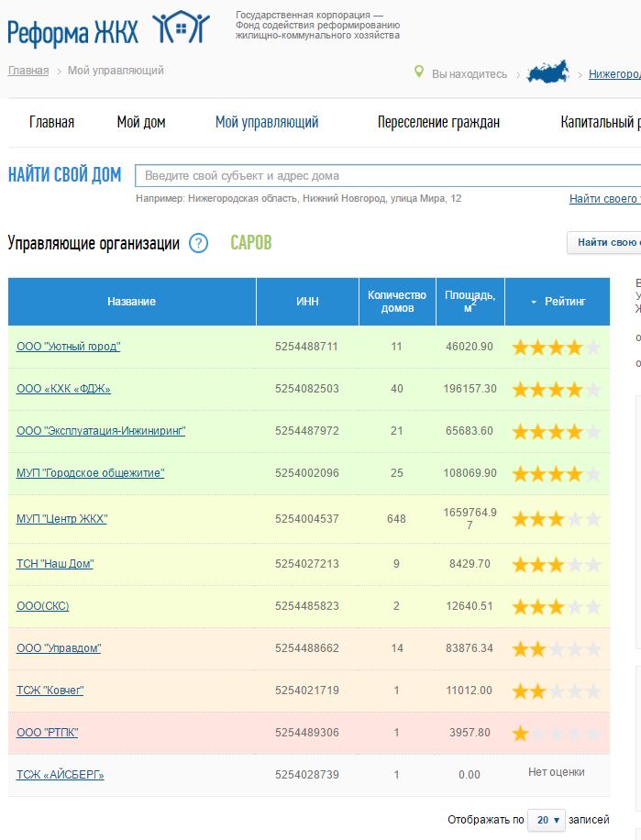Focus the address search input field
This screenshot has height=840, width=641.
[388, 176]
